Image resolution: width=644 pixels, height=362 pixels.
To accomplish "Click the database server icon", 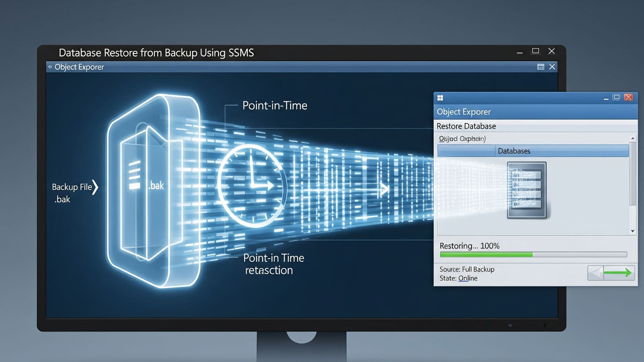I will click(527, 190).
